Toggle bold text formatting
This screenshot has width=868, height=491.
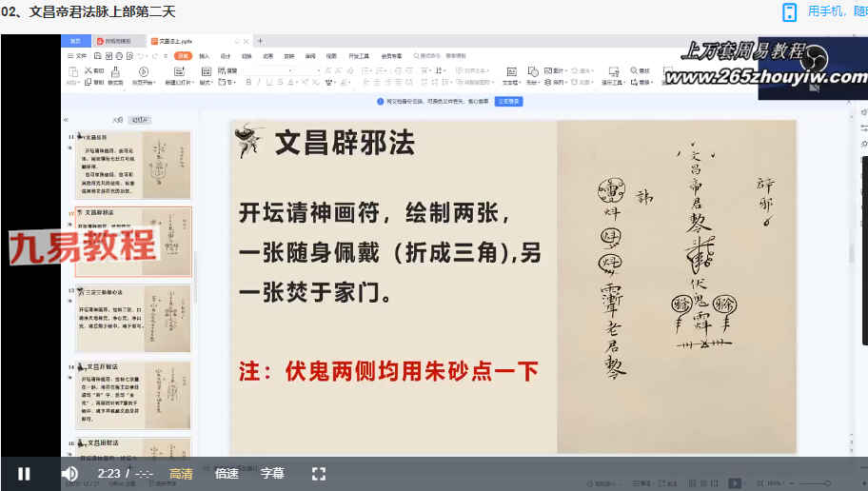point(248,82)
